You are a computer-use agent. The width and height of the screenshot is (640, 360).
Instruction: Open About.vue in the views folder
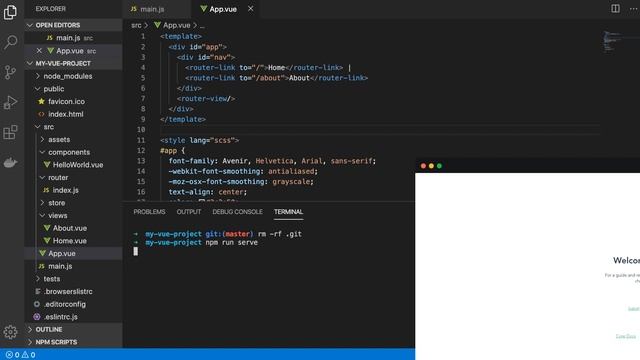pyautogui.click(x=73, y=228)
